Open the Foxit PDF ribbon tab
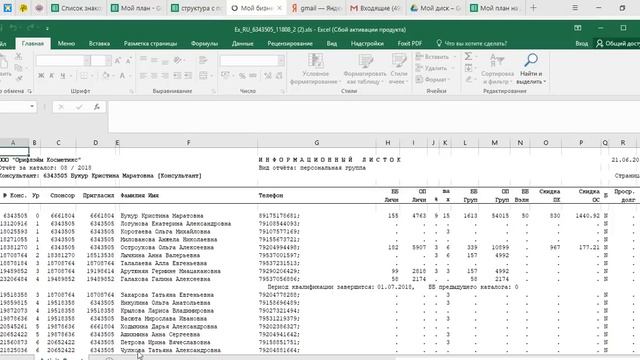The width and height of the screenshot is (640, 360). click(x=409, y=43)
